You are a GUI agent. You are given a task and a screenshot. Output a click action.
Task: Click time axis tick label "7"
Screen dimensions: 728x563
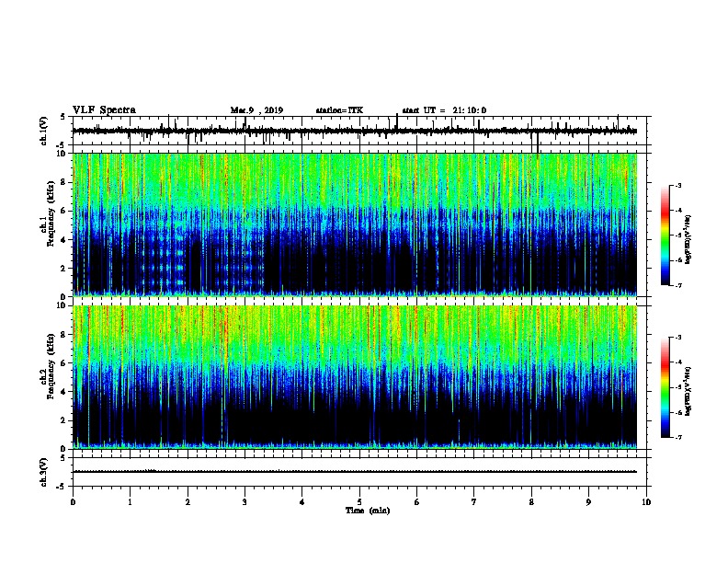tap(474, 502)
